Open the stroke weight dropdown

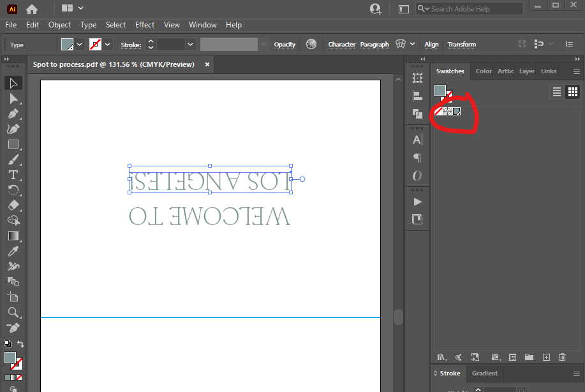click(x=190, y=45)
